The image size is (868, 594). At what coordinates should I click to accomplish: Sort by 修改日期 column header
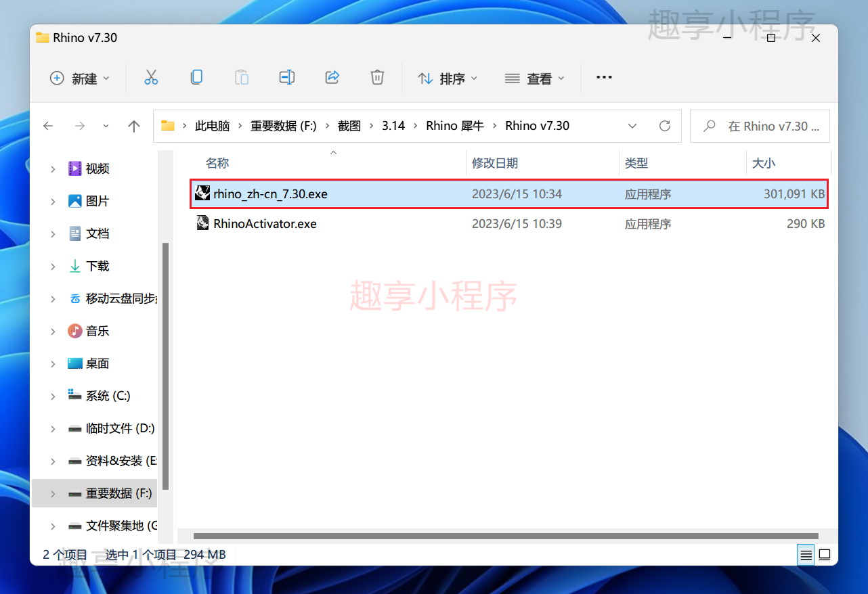(495, 163)
